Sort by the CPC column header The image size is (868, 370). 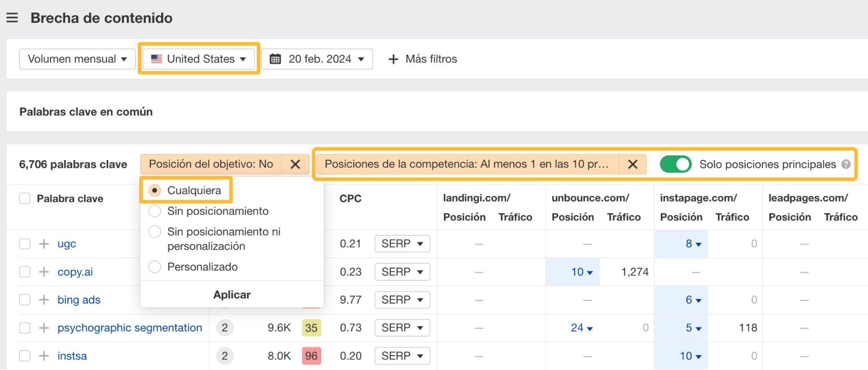(350, 199)
